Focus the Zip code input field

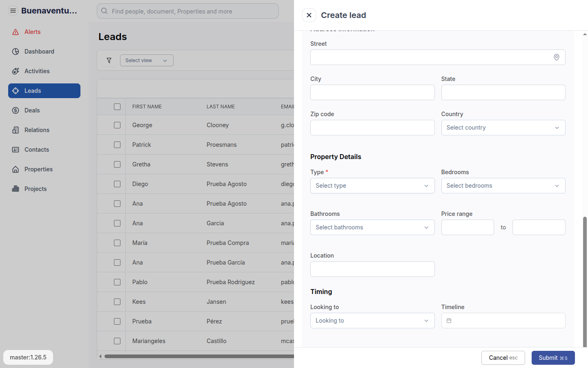coord(372,128)
